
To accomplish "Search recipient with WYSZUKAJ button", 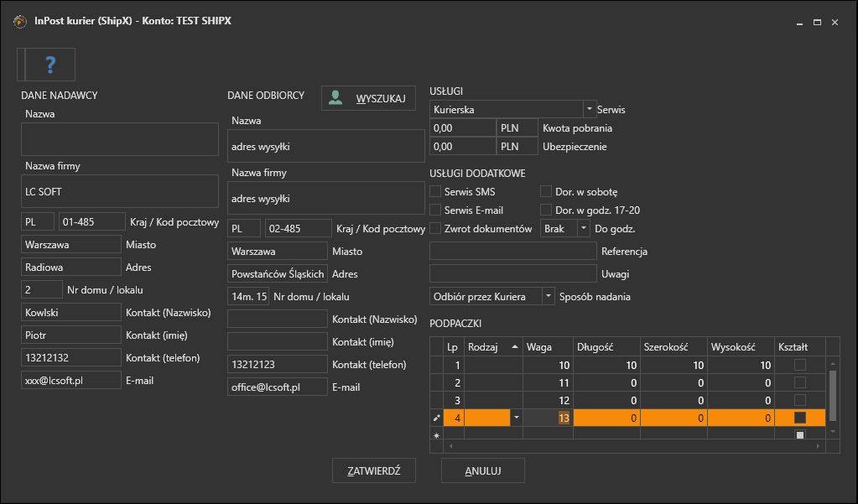I will click(368, 98).
